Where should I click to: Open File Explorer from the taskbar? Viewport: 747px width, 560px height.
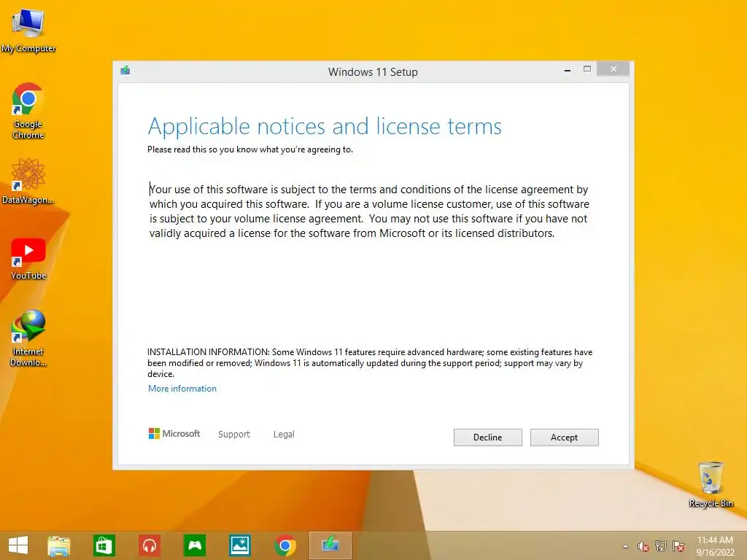[x=58, y=545]
